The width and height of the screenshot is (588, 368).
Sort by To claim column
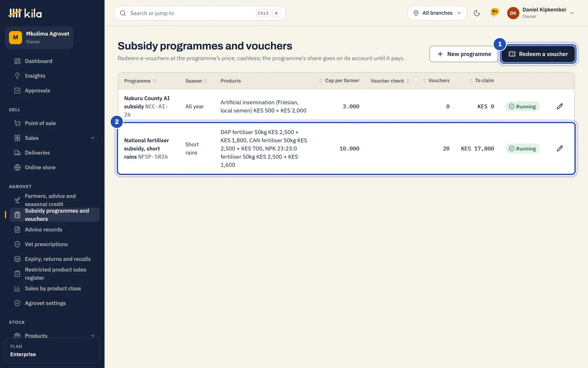(x=481, y=81)
